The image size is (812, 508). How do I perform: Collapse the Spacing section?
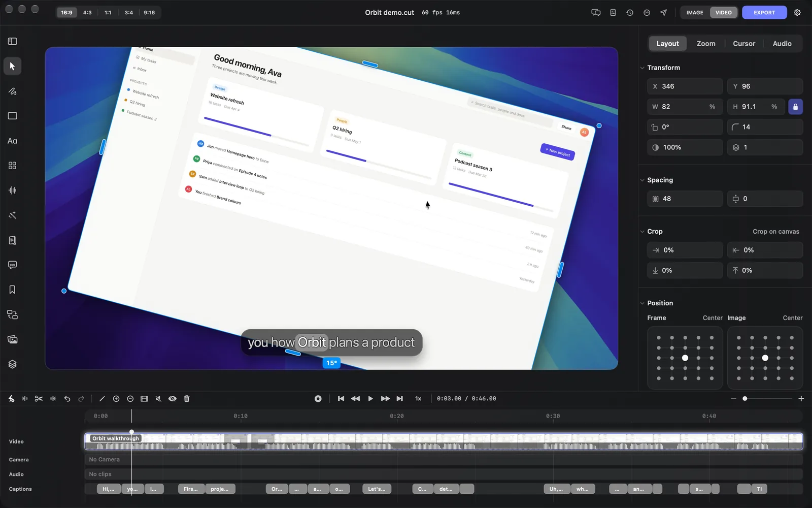(x=642, y=180)
